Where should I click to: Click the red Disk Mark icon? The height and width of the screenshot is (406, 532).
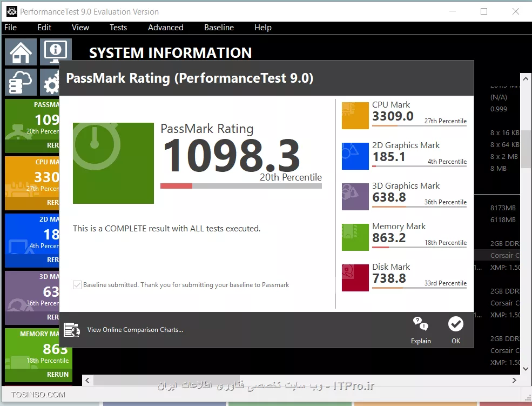click(x=355, y=278)
